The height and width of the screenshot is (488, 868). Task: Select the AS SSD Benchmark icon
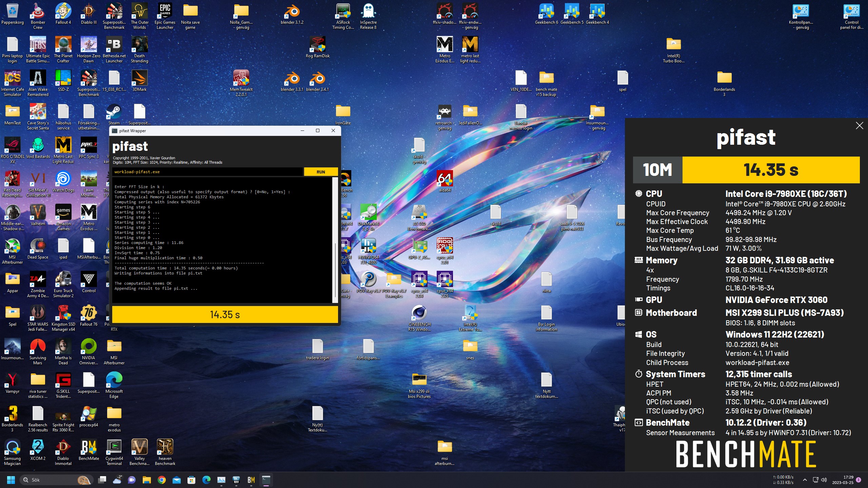pyautogui.click(x=419, y=217)
